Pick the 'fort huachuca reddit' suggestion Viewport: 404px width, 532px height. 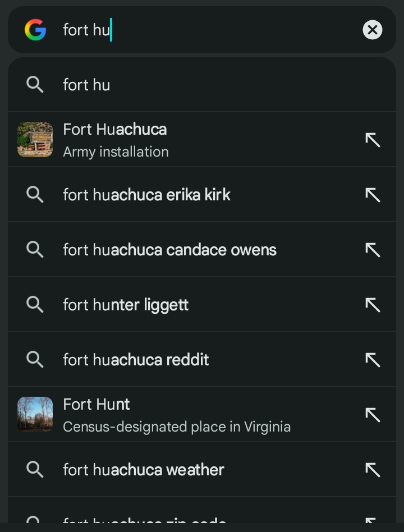tap(136, 360)
